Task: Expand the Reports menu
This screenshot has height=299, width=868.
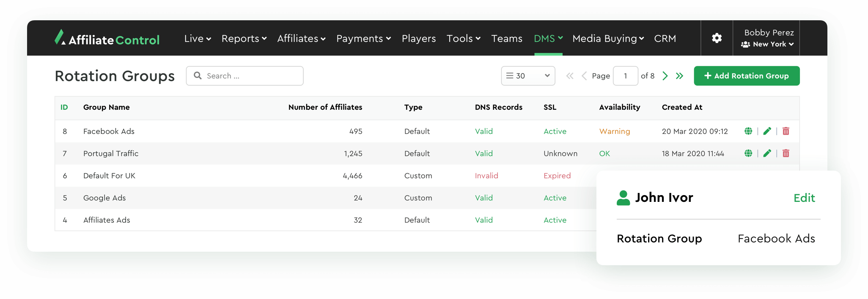Action: coord(244,38)
